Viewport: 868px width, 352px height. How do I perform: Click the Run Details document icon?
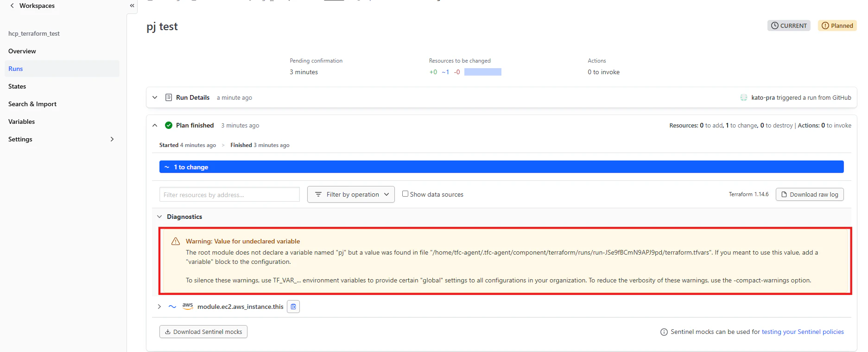click(169, 97)
